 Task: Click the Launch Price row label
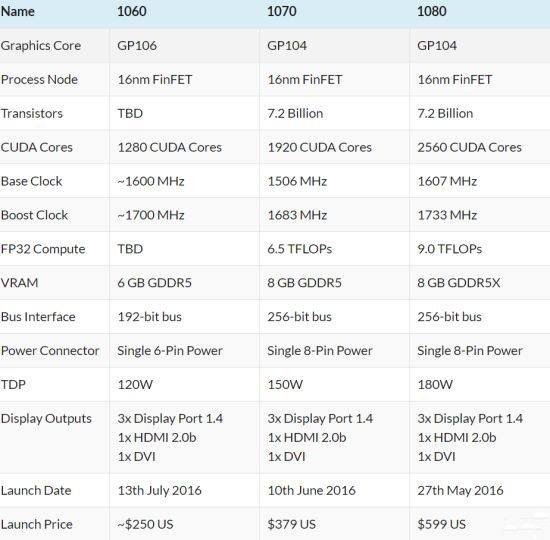click(x=37, y=525)
